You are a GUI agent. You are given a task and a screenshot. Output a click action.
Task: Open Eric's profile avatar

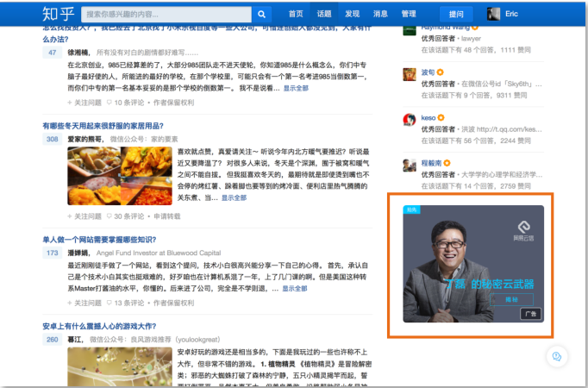[493, 14]
